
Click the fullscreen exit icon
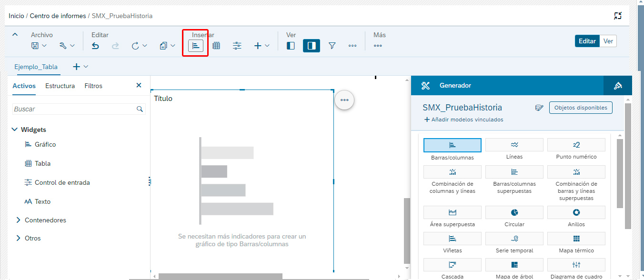coord(618,16)
